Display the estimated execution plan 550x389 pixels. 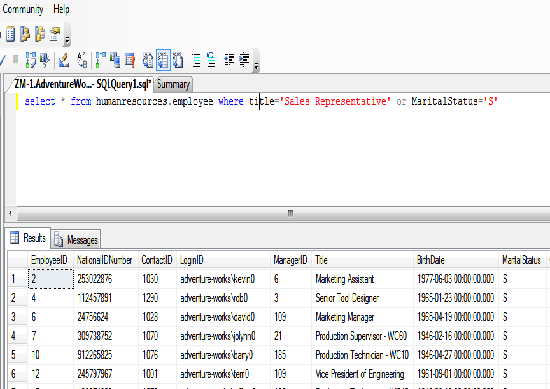31,60
